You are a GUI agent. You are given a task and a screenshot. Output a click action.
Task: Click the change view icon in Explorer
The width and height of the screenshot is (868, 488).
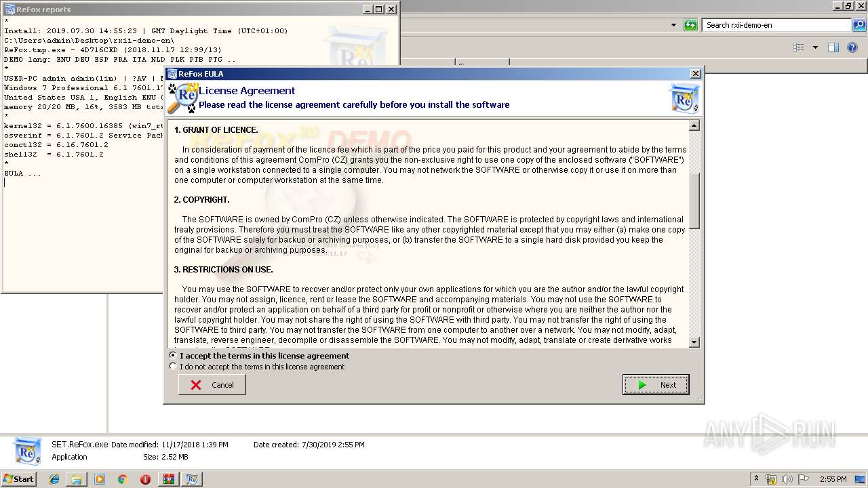pyautogui.click(x=799, y=47)
